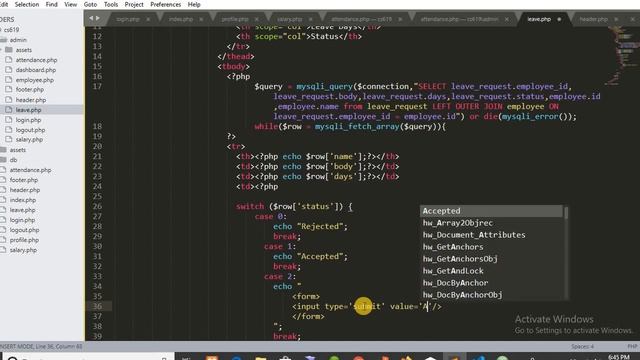Image resolution: width=640 pixels, height=360 pixels.
Task: Click the file icon beside admin footer.php
Action: pyautogui.click(x=9, y=90)
